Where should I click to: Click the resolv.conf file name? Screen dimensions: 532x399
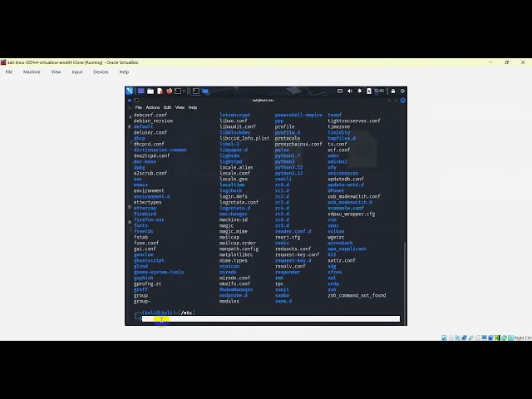(290, 266)
